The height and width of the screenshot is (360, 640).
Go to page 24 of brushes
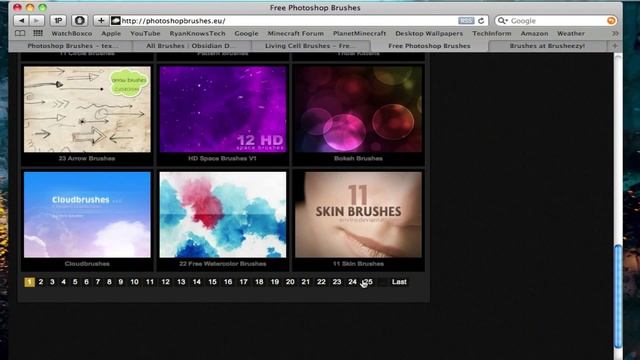(x=353, y=282)
